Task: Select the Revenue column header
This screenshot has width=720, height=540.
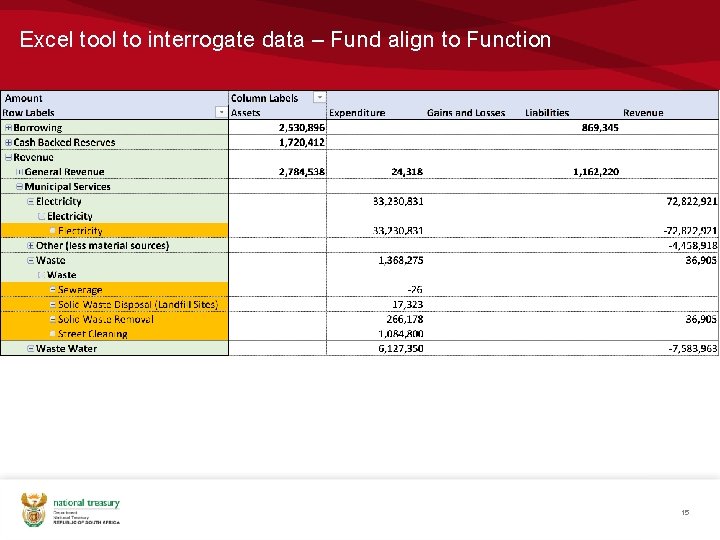Action: pos(643,113)
